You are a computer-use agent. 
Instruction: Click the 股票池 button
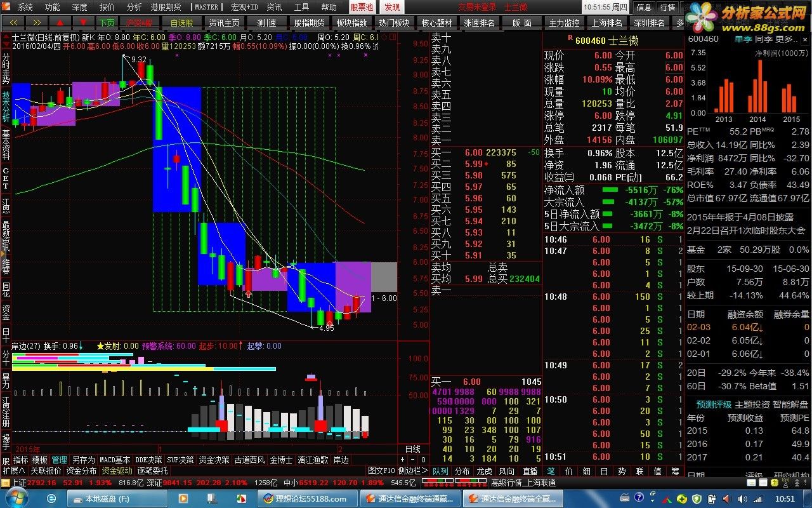pos(362,7)
